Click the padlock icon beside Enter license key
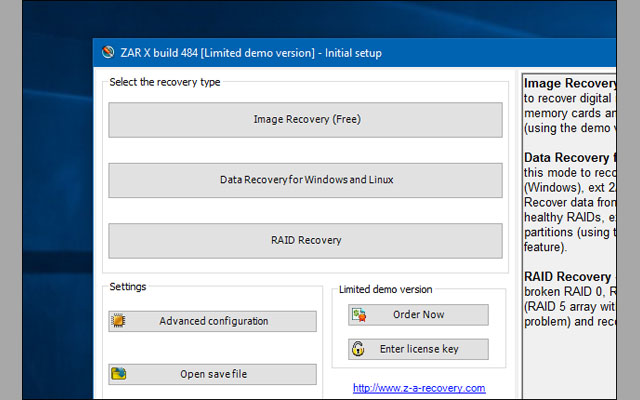 pos(358,349)
